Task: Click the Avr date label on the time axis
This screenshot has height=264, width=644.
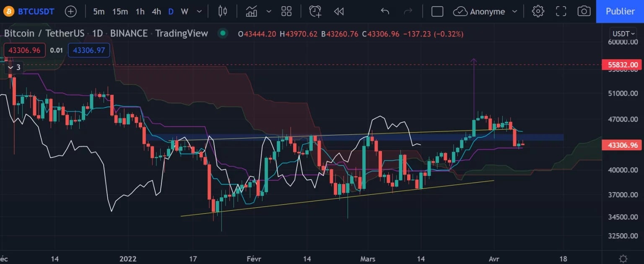Action: click(494, 259)
